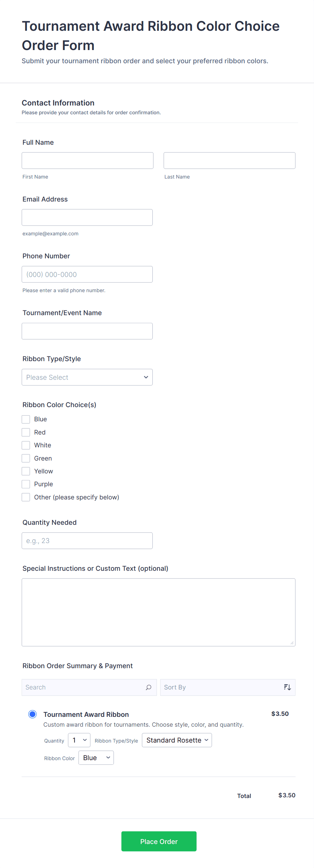
Task: Open the Ribbon Type/Style Please Select dropdown
Action: pyautogui.click(x=87, y=377)
